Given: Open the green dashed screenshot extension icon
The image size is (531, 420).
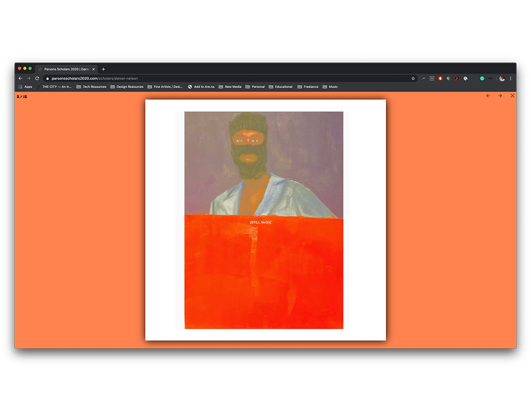Looking at the screenshot, I should point(474,78).
